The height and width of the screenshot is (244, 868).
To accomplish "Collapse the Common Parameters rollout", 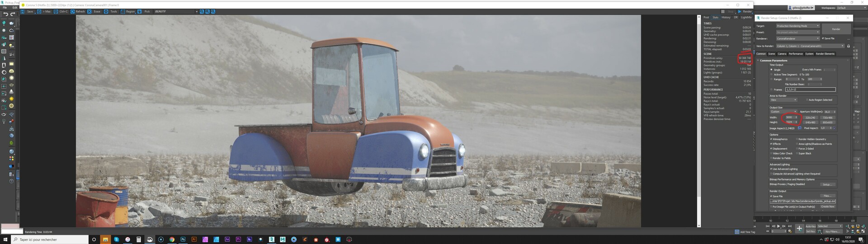I will click(773, 61).
